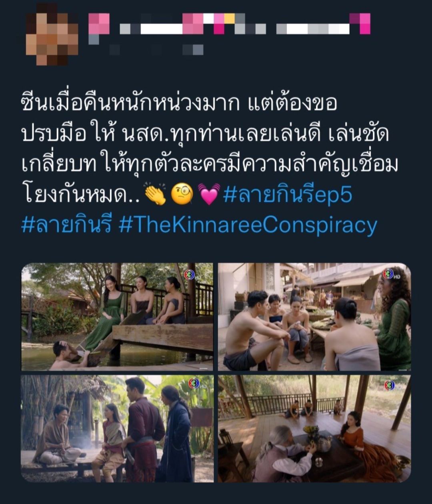Open pavilion photo with woman in orange
The image size is (432, 504).
314,428
